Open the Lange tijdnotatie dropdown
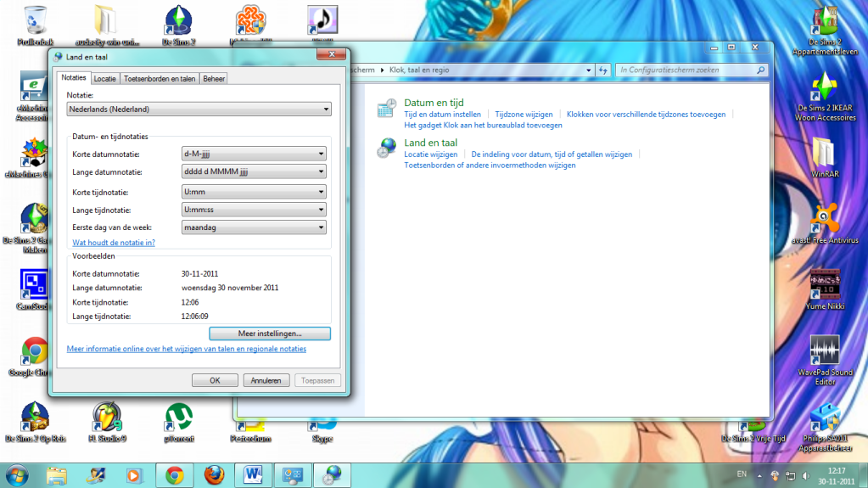The width and height of the screenshot is (868, 488). 255,210
